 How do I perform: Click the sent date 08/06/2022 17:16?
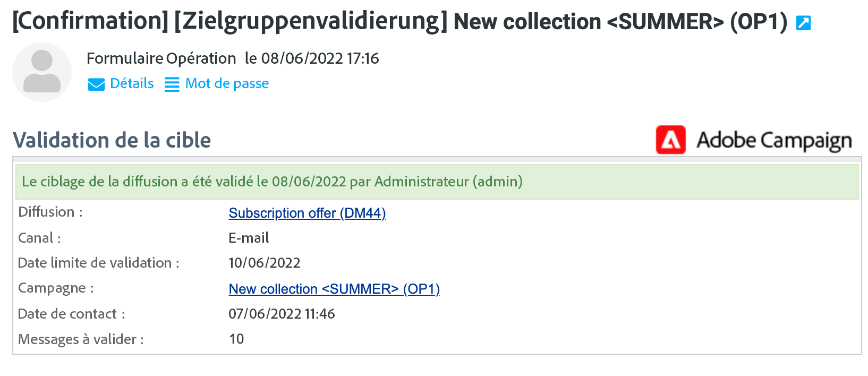312,58
